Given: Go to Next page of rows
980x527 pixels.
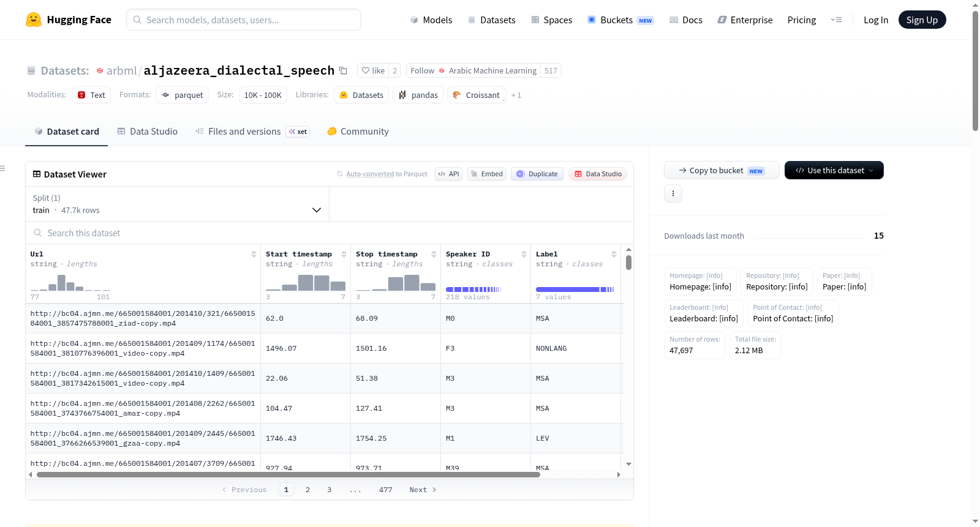Looking at the screenshot, I should (x=423, y=490).
